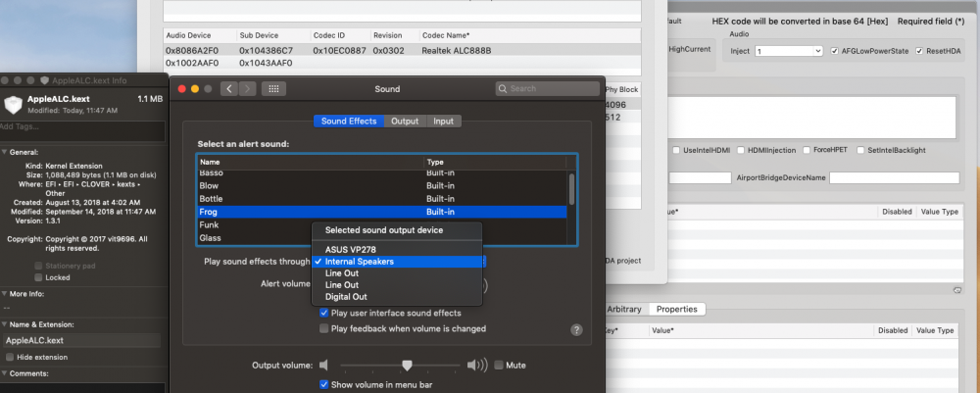Switch to the Output tab
980x393 pixels.
pyautogui.click(x=405, y=122)
